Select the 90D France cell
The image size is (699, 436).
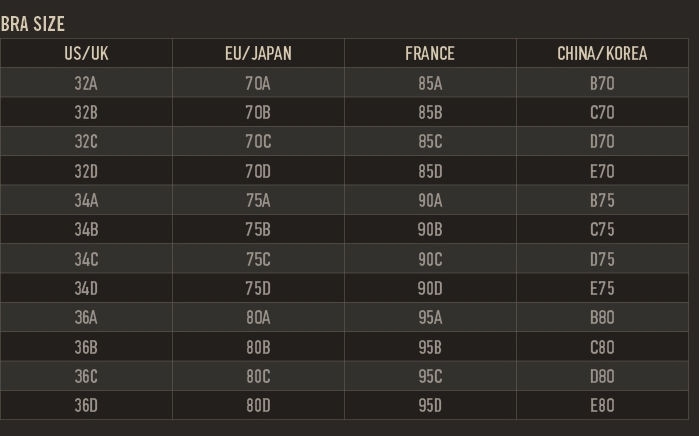[x=430, y=288]
